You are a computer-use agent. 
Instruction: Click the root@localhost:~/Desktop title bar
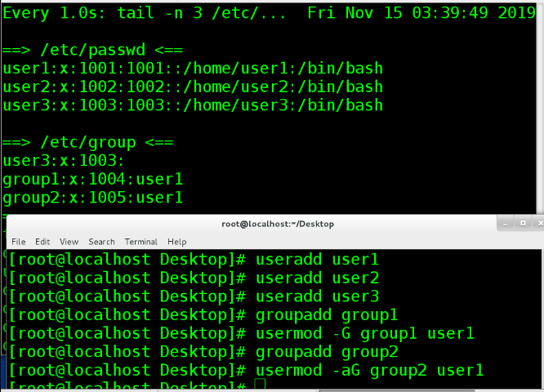(x=278, y=224)
